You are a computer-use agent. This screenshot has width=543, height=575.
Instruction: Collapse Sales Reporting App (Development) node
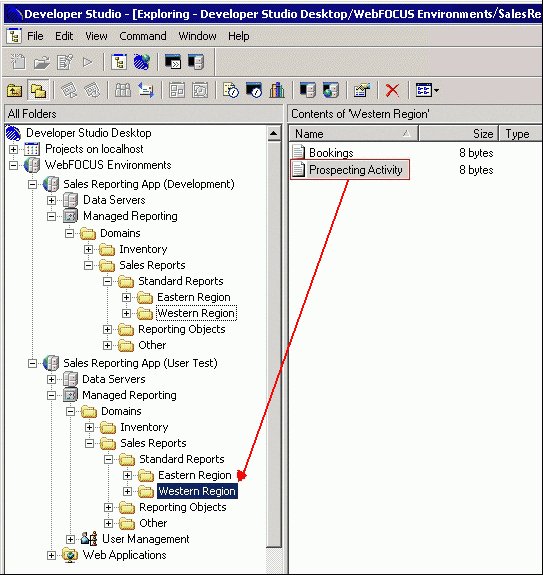pos(32,184)
